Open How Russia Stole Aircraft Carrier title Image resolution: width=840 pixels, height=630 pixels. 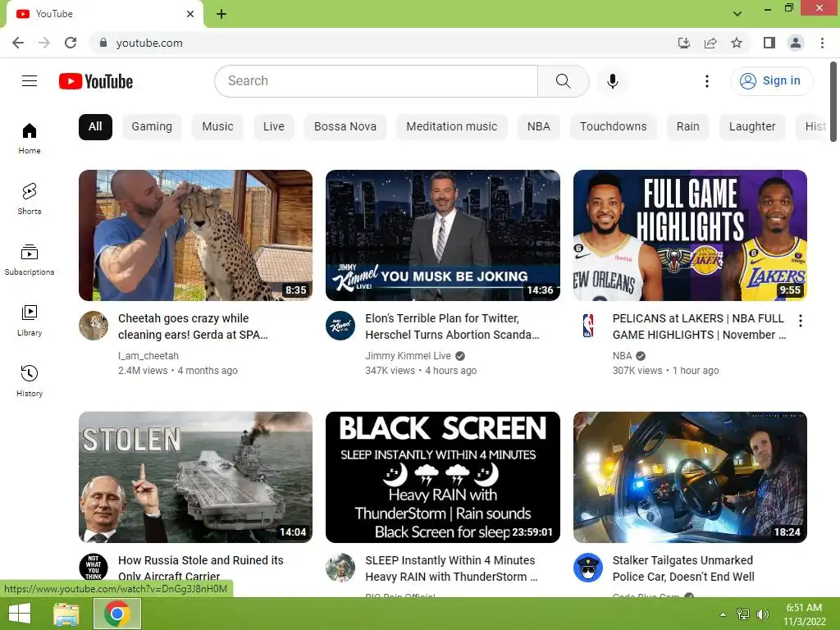coord(201,568)
